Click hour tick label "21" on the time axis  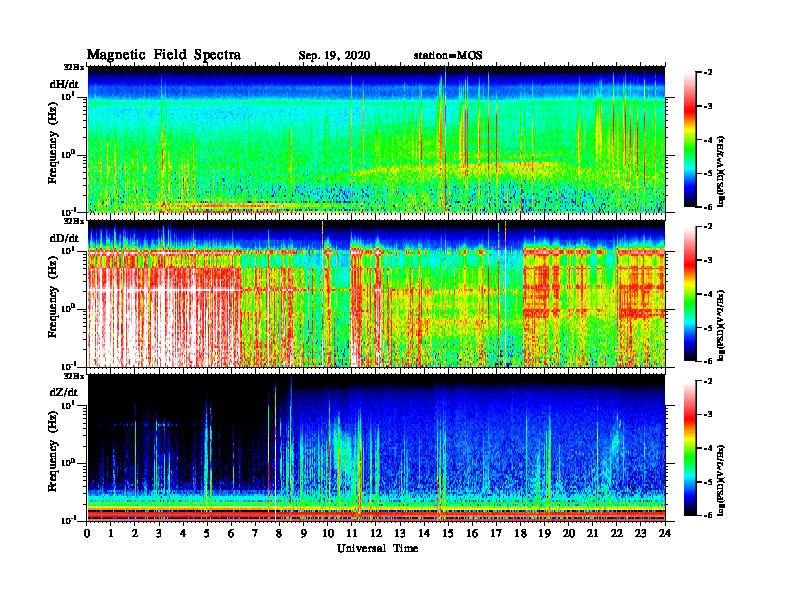[x=592, y=534]
